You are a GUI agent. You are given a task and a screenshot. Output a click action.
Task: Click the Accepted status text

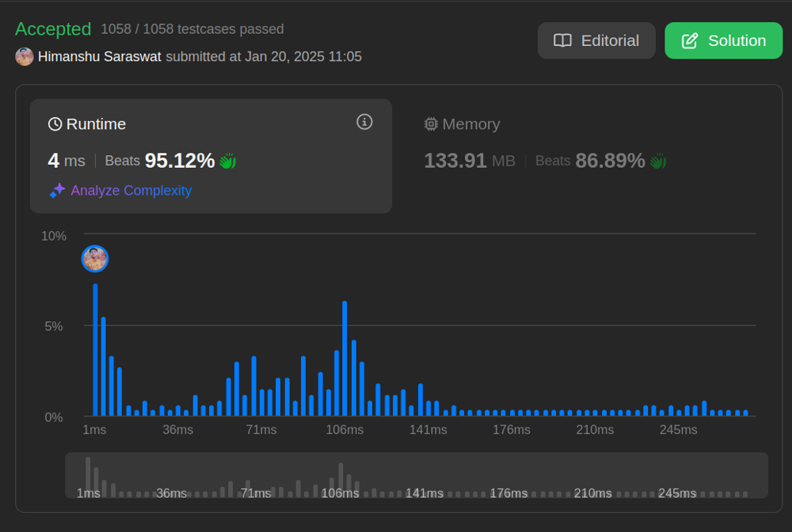[53, 28]
